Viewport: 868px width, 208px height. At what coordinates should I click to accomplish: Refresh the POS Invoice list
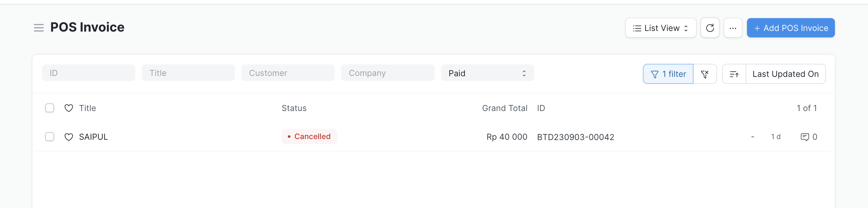point(710,28)
